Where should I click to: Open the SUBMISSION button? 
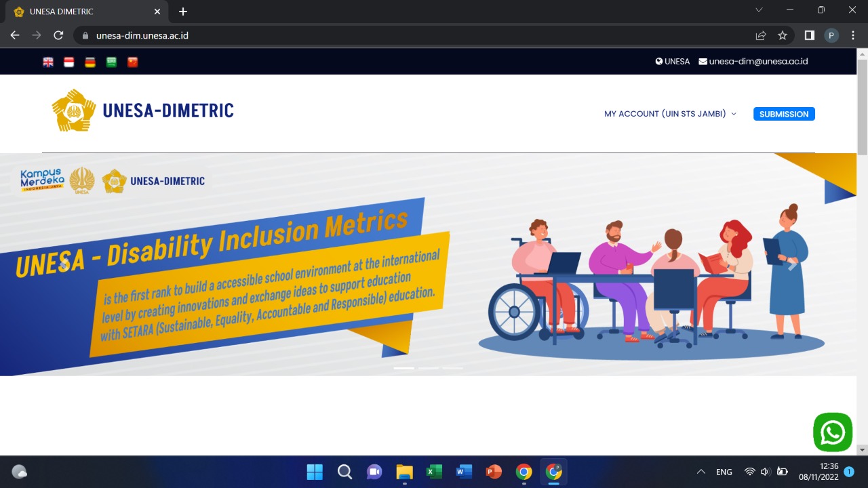coord(784,114)
